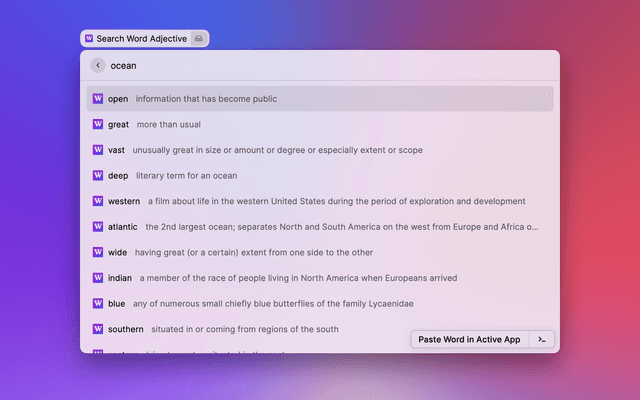The width and height of the screenshot is (640, 400).
Task: Pick the "blue" result in the list
Action: (x=117, y=304)
